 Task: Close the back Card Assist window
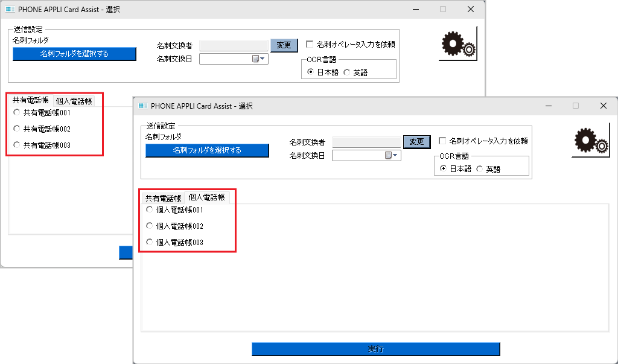(x=471, y=9)
